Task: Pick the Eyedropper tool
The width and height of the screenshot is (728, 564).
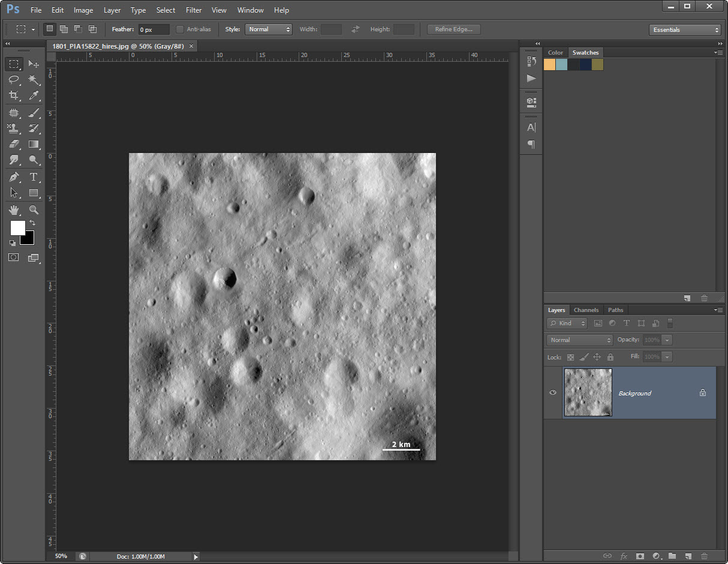Action: (x=34, y=95)
